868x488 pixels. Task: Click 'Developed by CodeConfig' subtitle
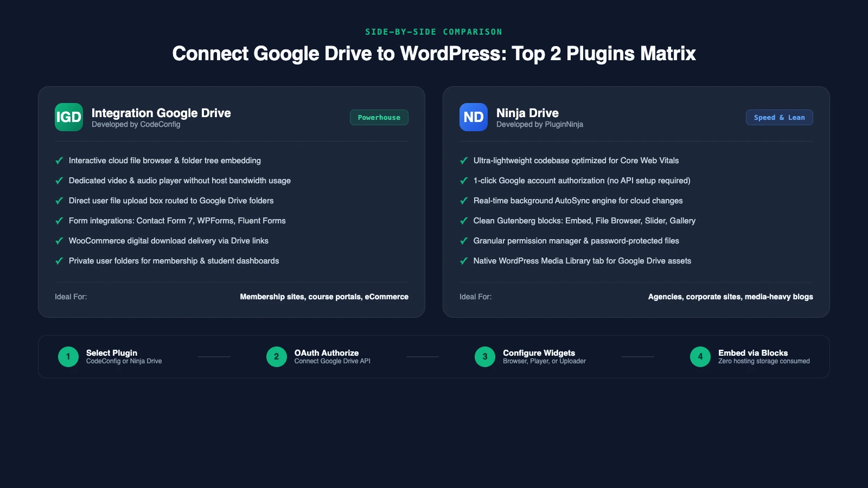136,125
